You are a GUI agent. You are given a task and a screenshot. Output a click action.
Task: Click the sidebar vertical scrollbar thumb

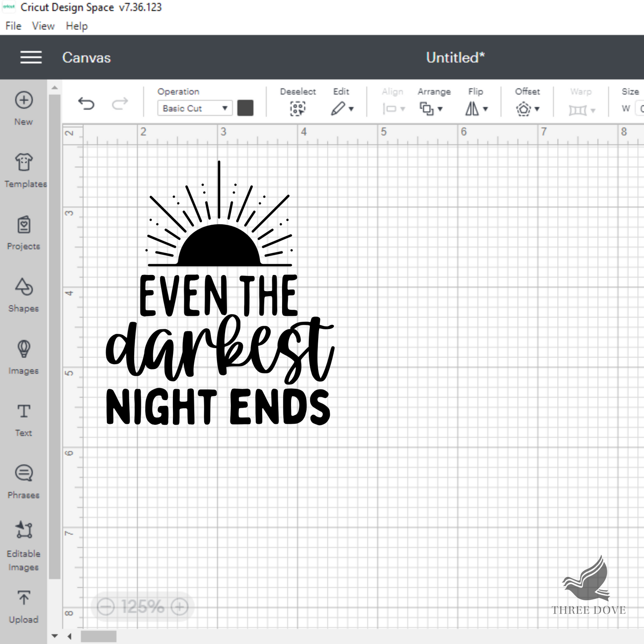[x=54, y=336]
